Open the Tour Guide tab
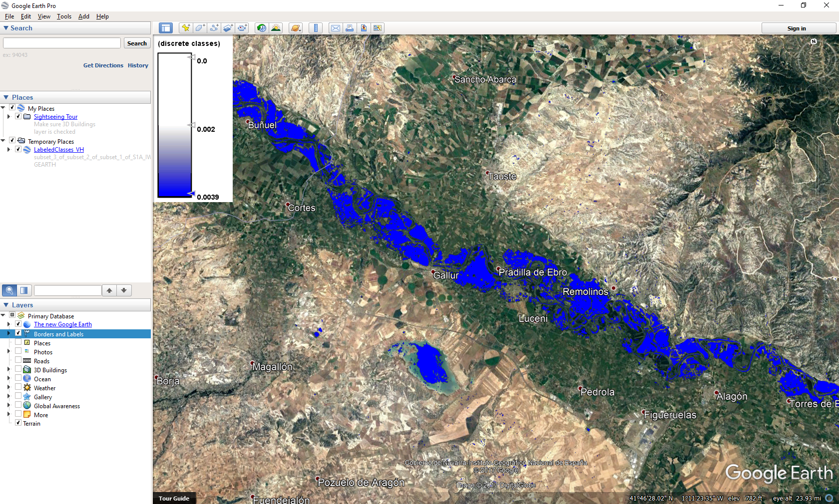Screen dimensions: 839x504 [174, 499]
